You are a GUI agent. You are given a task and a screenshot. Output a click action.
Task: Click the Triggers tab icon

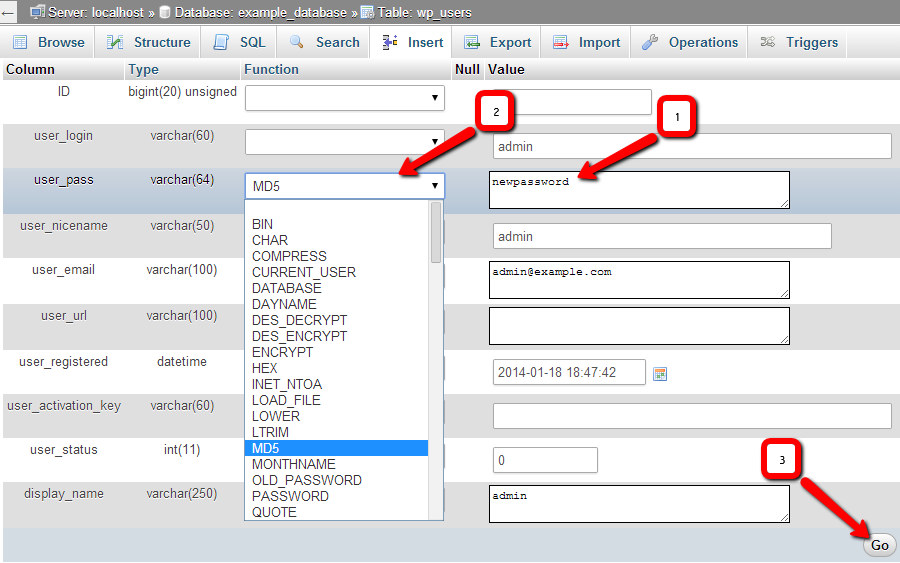tap(768, 43)
